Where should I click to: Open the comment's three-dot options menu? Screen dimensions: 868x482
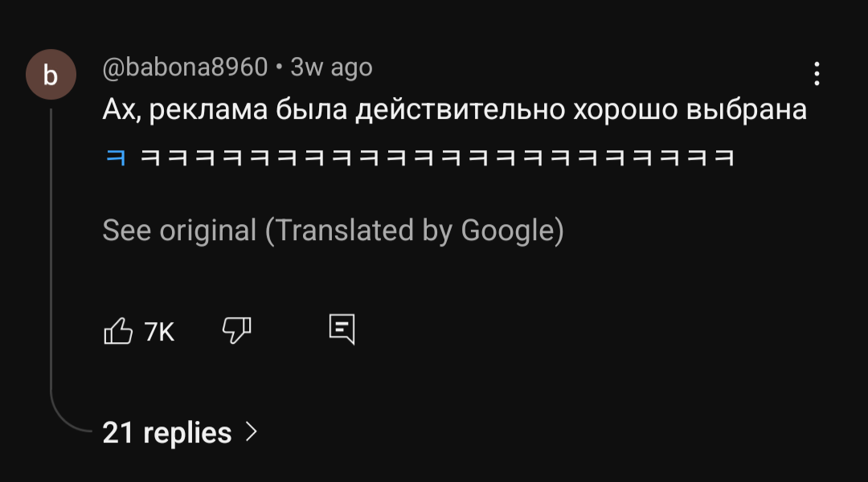[x=817, y=74]
